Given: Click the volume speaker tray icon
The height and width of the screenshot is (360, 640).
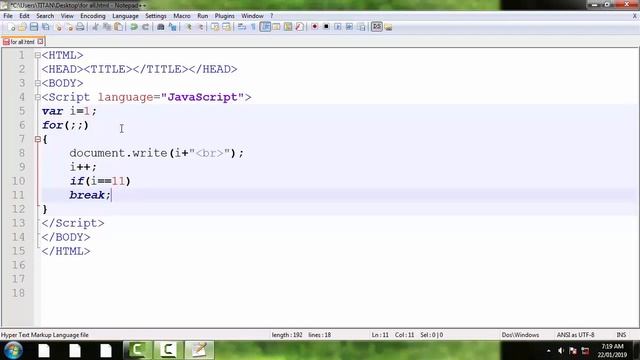Looking at the screenshot, I should click(x=561, y=351).
